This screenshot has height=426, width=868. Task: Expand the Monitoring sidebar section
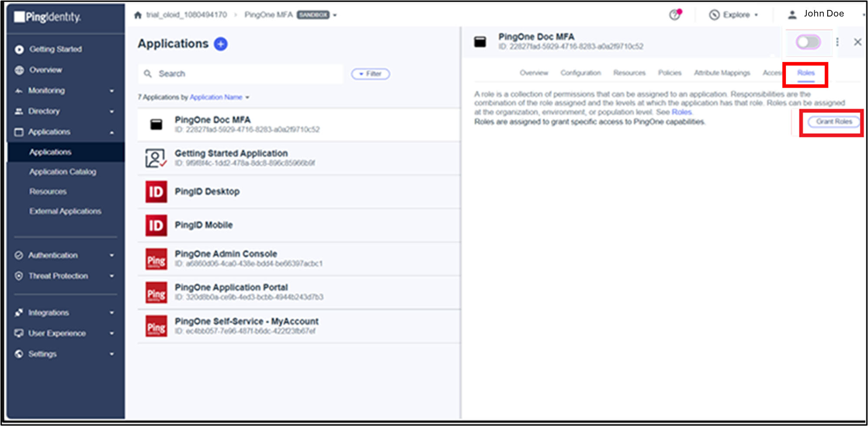[112, 91]
